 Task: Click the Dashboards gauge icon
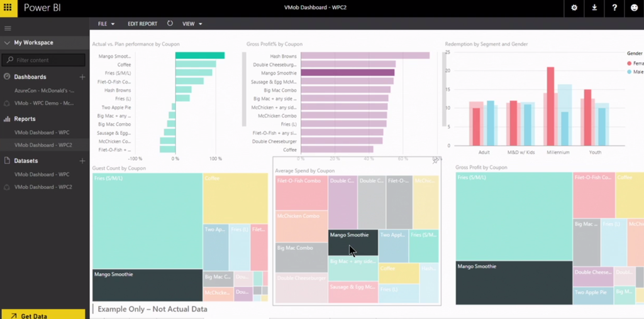pos(7,77)
